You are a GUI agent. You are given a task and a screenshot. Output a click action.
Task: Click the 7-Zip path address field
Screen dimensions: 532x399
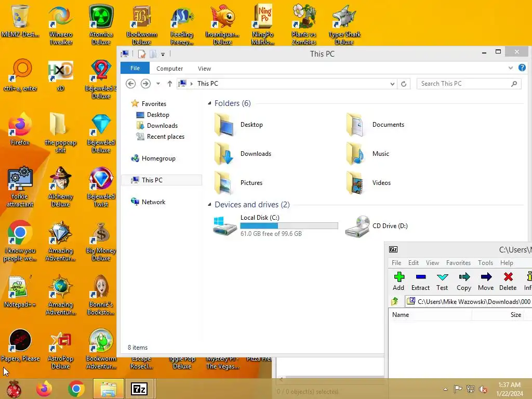pyautogui.click(x=469, y=301)
